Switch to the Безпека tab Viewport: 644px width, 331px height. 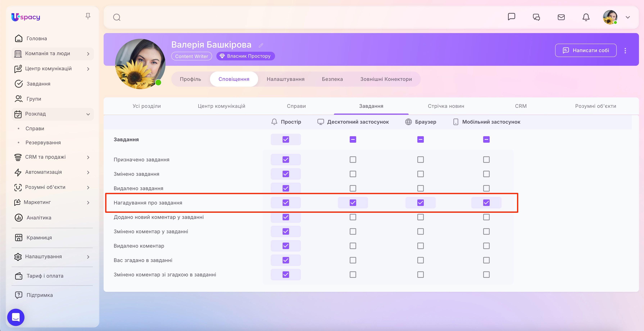point(332,79)
